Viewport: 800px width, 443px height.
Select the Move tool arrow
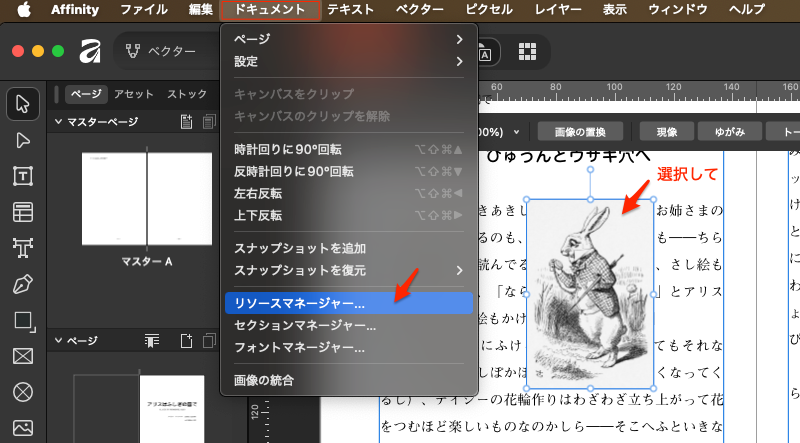click(23, 103)
